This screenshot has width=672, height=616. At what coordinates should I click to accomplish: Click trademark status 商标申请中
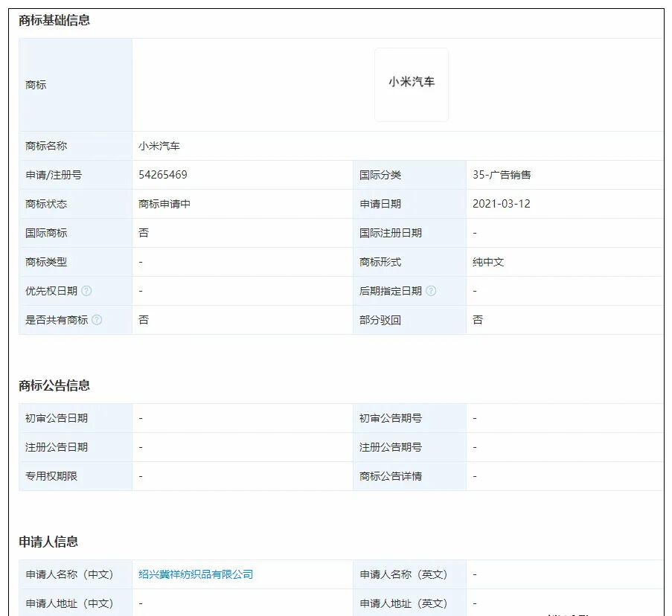[x=164, y=204]
